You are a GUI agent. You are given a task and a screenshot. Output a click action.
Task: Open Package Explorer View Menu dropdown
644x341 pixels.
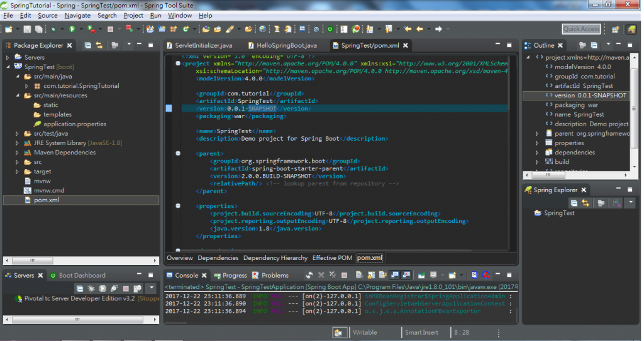tap(129, 45)
